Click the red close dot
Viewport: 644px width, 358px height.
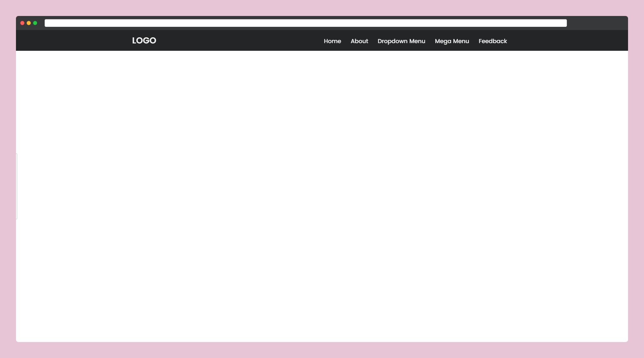[x=22, y=23]
